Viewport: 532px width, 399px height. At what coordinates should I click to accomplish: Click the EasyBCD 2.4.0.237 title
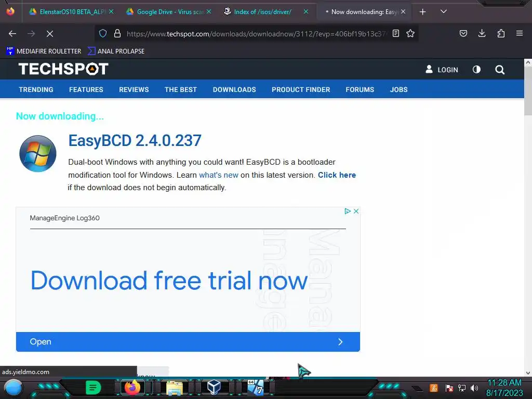pos(135,140)
